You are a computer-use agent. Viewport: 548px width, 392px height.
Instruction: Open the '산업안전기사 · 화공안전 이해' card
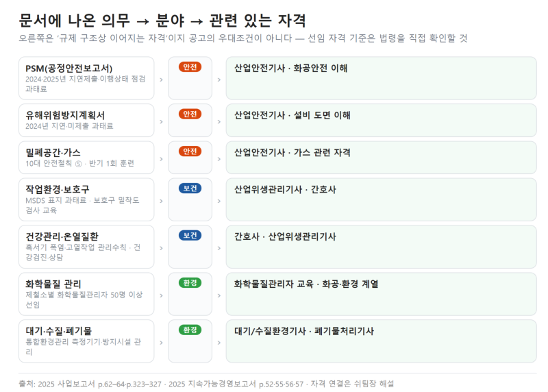click(381, 78)
